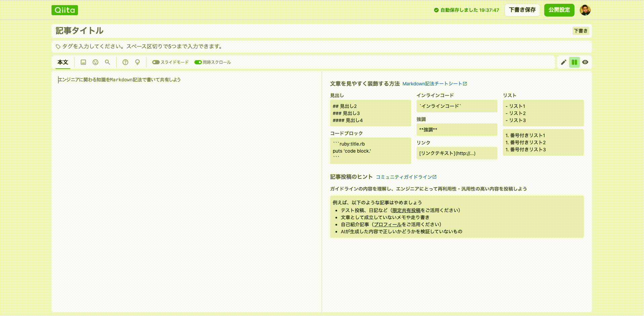Click the 文章を見やすく装飾する方法 heading

coord(365,84)
